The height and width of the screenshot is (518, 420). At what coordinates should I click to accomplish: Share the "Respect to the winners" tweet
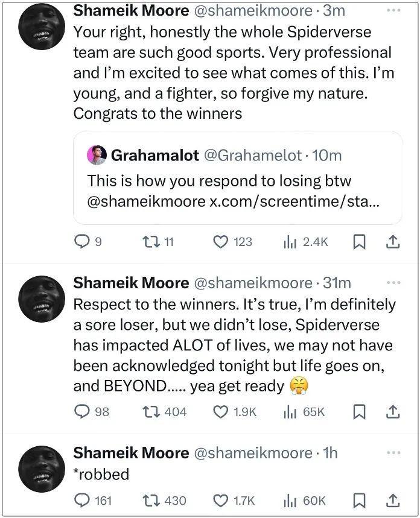click(x=392, y=412)
